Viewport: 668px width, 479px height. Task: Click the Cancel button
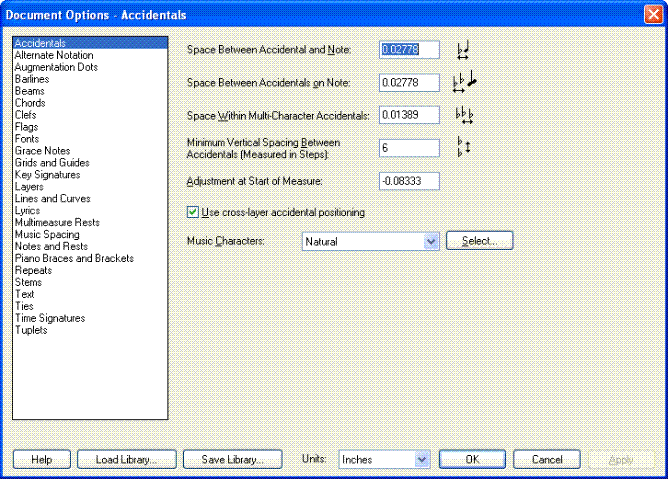(547, 459)
